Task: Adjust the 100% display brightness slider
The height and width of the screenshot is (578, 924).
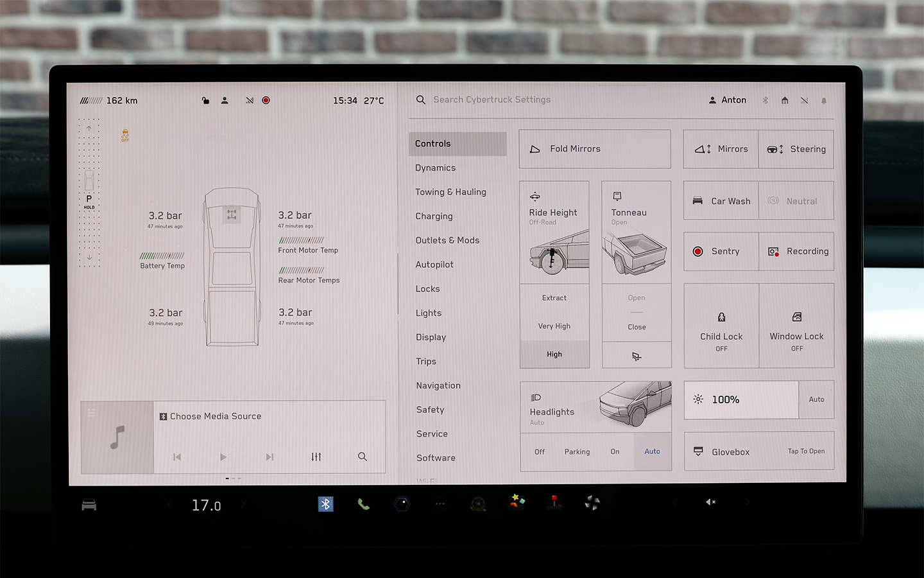Action: click(741, 399)
